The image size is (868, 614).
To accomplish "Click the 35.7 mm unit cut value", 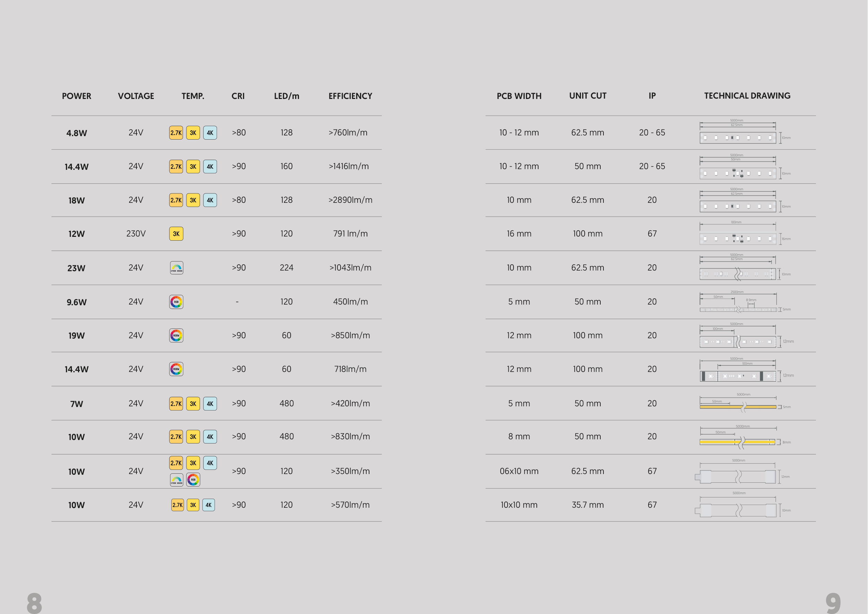I will pyautogui.click(x=587, y=505).
